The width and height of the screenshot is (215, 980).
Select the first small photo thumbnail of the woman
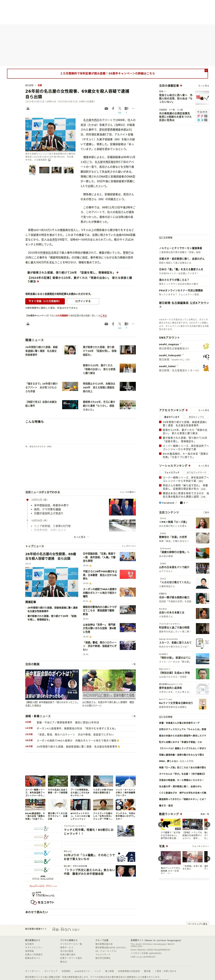[x=33, y=170]
